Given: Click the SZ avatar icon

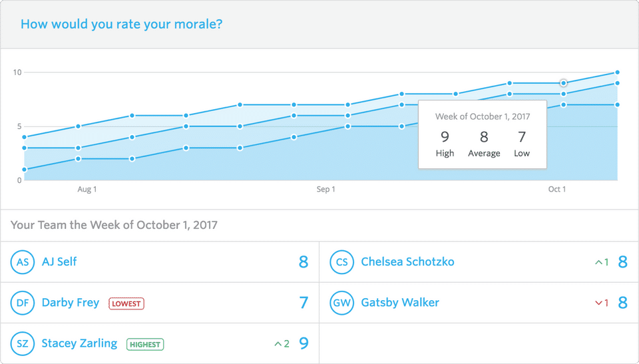Looking at the screenshot, I should click(x=23, y=344).
